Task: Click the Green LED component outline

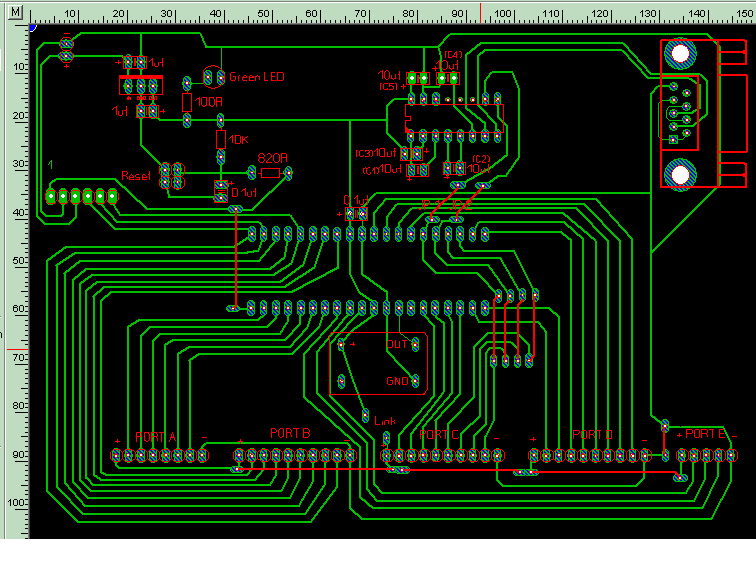Action: tap(214, 77)
